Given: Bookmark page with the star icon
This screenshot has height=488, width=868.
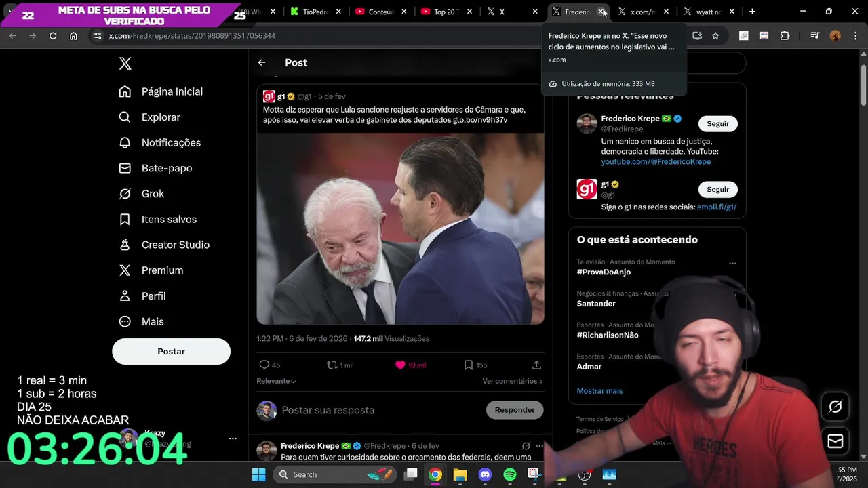Looking at the screenshot, I should tap(715, 35).
